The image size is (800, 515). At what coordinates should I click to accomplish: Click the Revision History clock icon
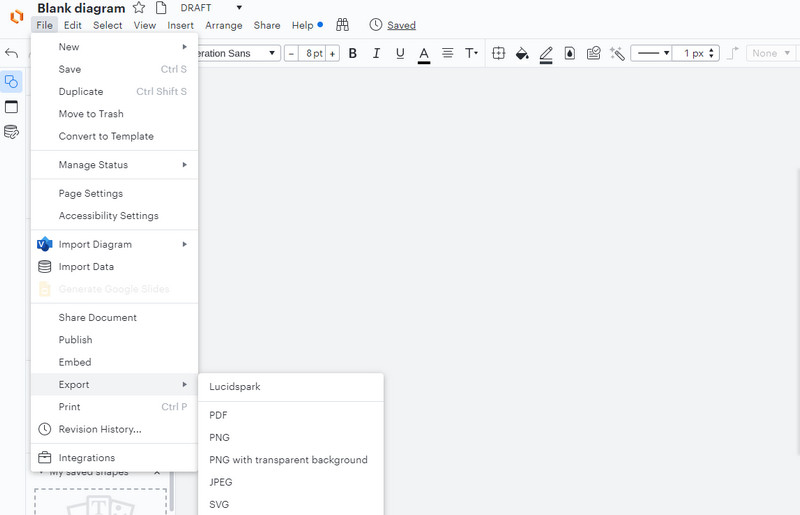point(44,429)
